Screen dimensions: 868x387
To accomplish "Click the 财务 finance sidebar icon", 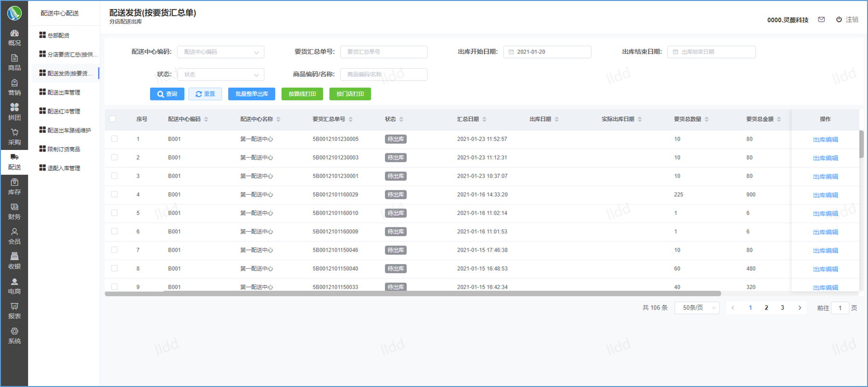I will click(14, 211).
